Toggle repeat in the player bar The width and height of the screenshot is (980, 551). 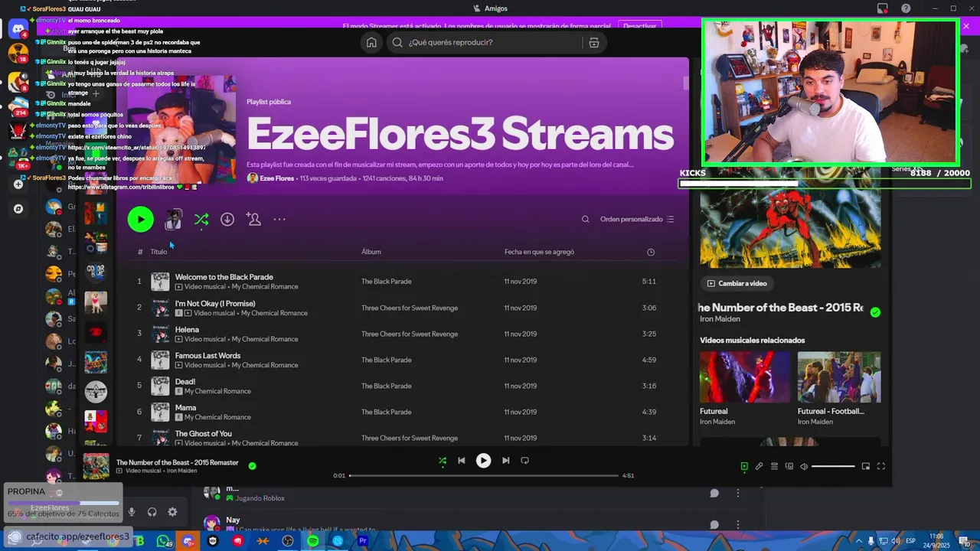pyautogui.click(x=525, y=461)
